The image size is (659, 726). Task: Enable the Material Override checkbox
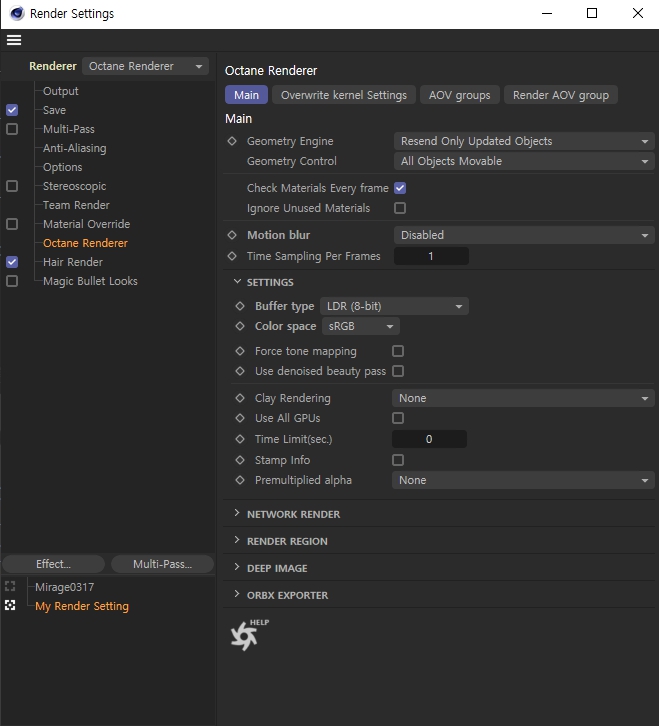pyautogui.click(x=12, y=224)
